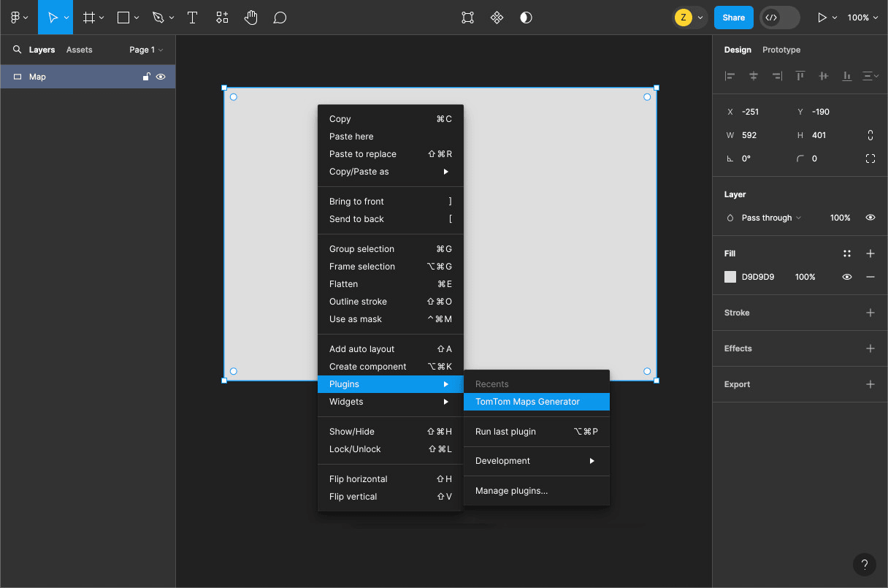Viewport: 888px width, 588px height.
Task: Select the Frame tool
Action: (x=89, y=17)
